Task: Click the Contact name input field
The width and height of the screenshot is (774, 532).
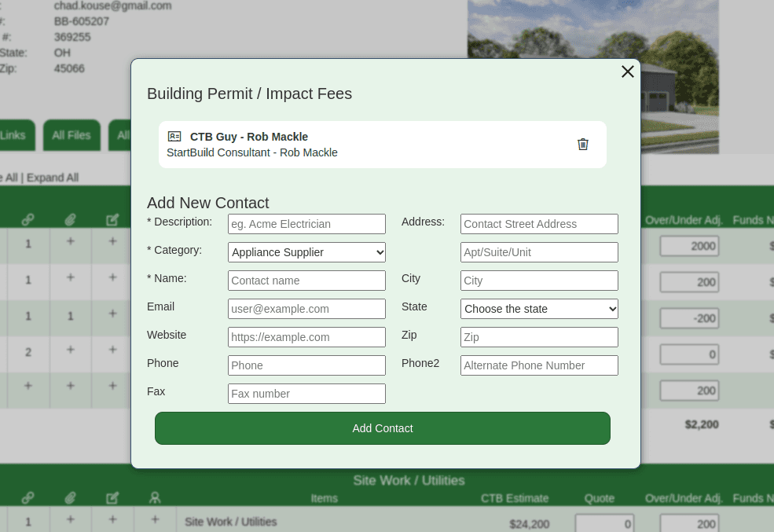Action: (306, 281)
